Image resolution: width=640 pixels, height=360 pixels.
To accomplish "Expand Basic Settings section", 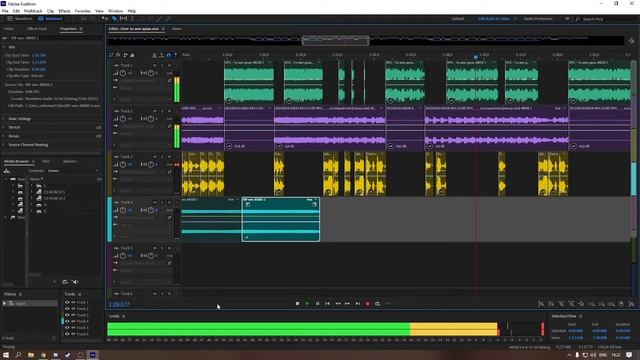I will coord(4,119).
